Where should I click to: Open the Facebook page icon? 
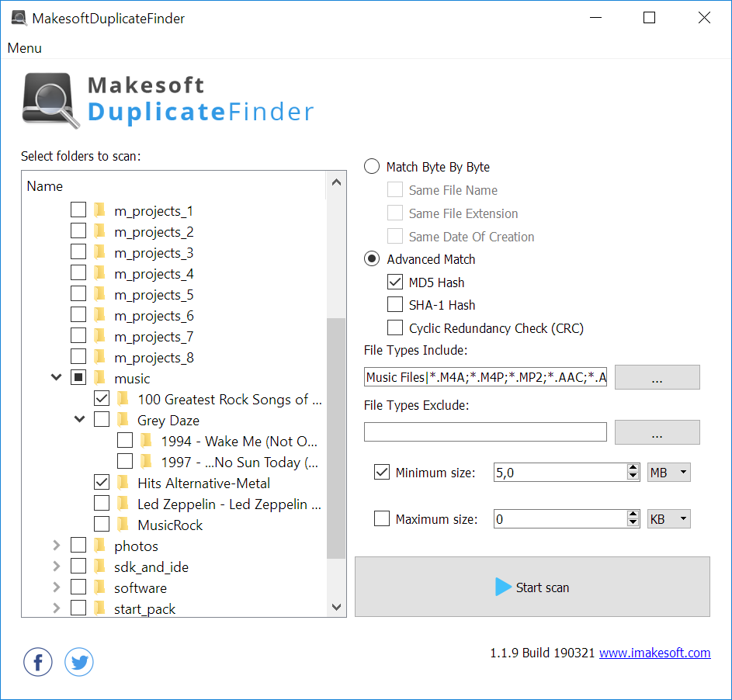38,662
